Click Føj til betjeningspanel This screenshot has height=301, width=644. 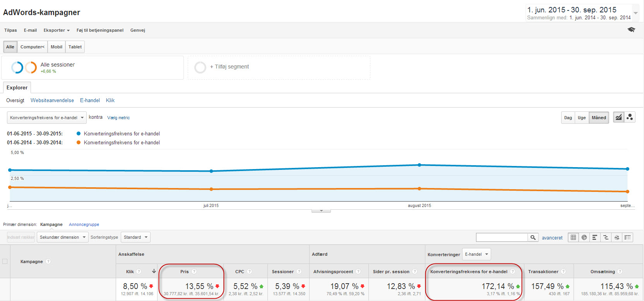tap(100, 30)
